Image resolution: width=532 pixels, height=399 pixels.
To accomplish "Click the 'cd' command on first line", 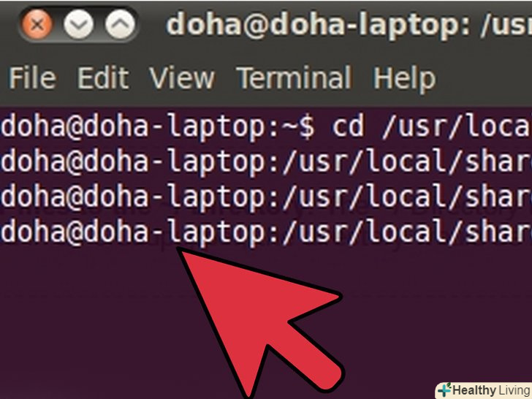I will [348, 126].
